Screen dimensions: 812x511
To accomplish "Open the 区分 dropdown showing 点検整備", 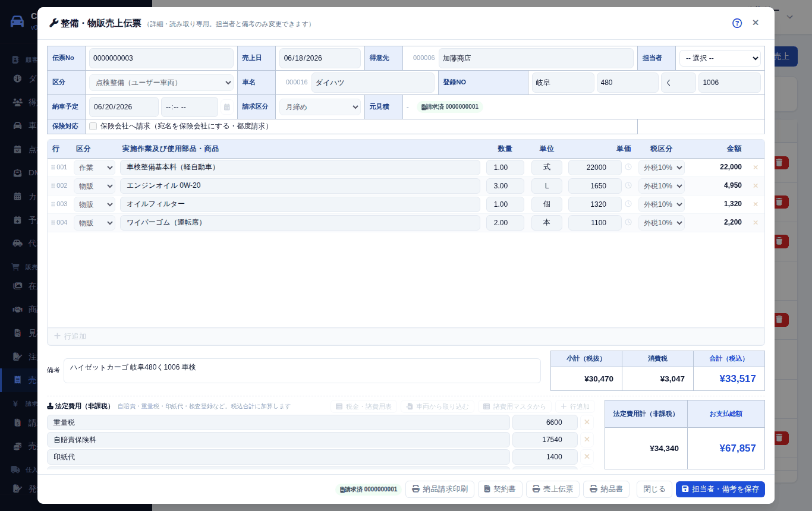I will point(162,83).
